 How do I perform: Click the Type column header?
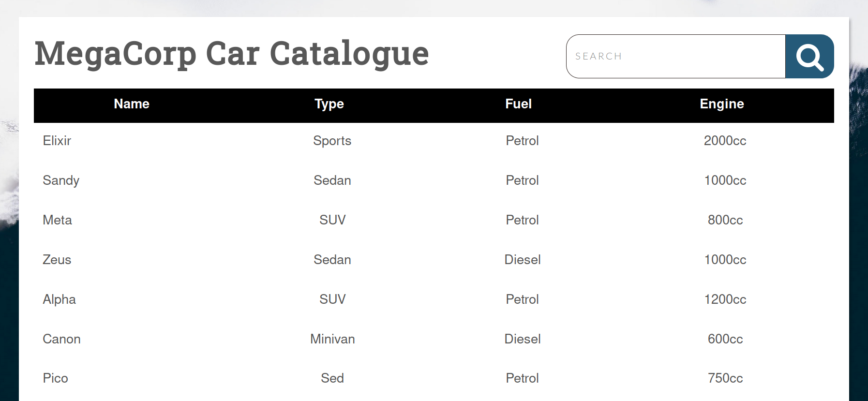(x=329, y=104)
